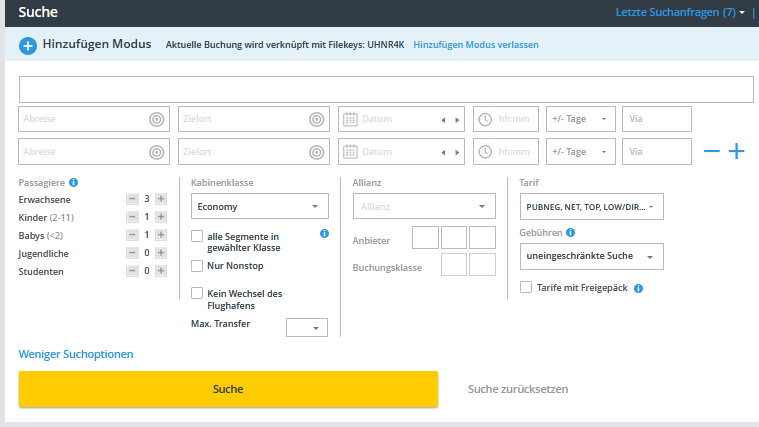The width and height of the screenshot is (759, 427).
Task: Click the target icon in second Zielort field
Action: [316, 152]
